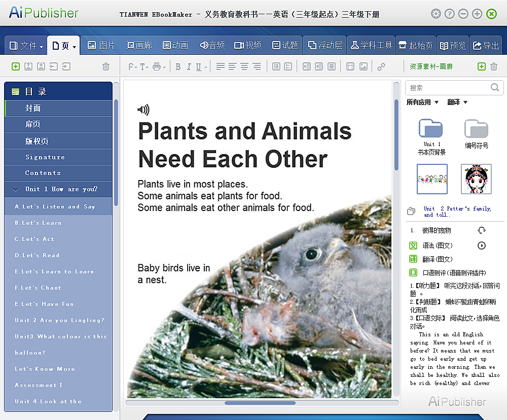Click the horizontal scrollbar below the page
The image size is (507, 420).
[262, 403]
